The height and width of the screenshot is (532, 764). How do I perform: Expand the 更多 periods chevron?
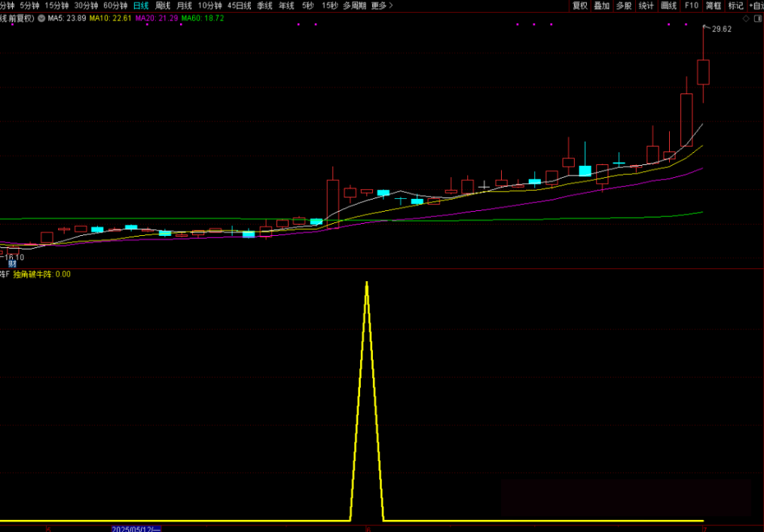[390, 5]
